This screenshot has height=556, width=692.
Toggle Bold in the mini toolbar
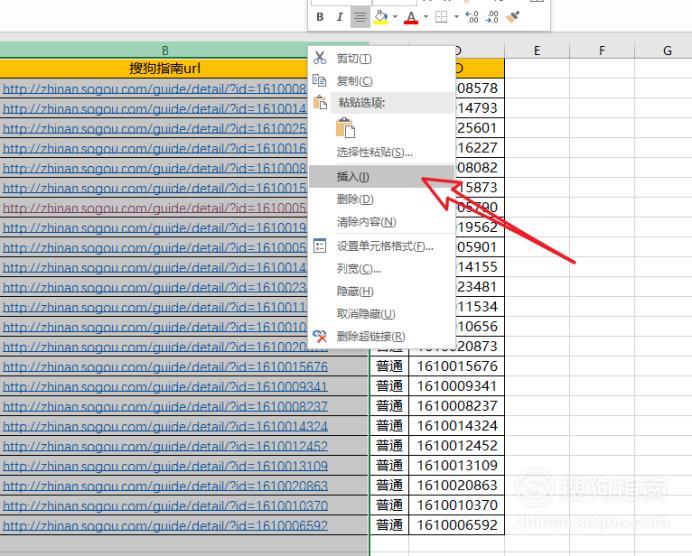tap(320, 17)
